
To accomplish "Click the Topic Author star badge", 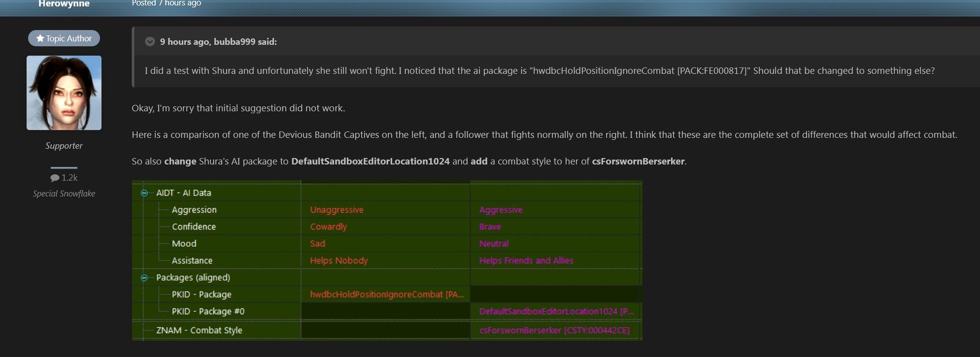I will point(64,38).
